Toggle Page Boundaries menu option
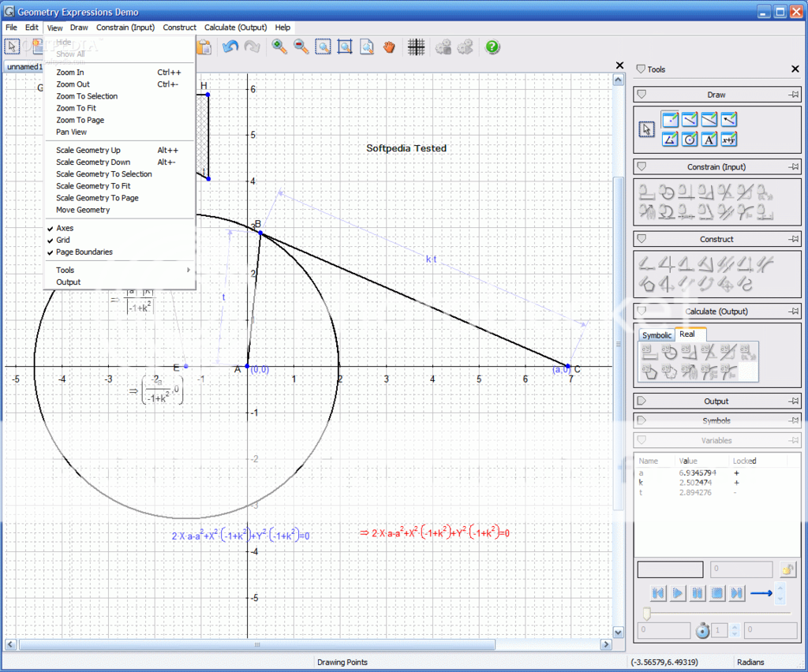This screenshot has width=808, height=672. pyautogui.click(x=84, y=252)
